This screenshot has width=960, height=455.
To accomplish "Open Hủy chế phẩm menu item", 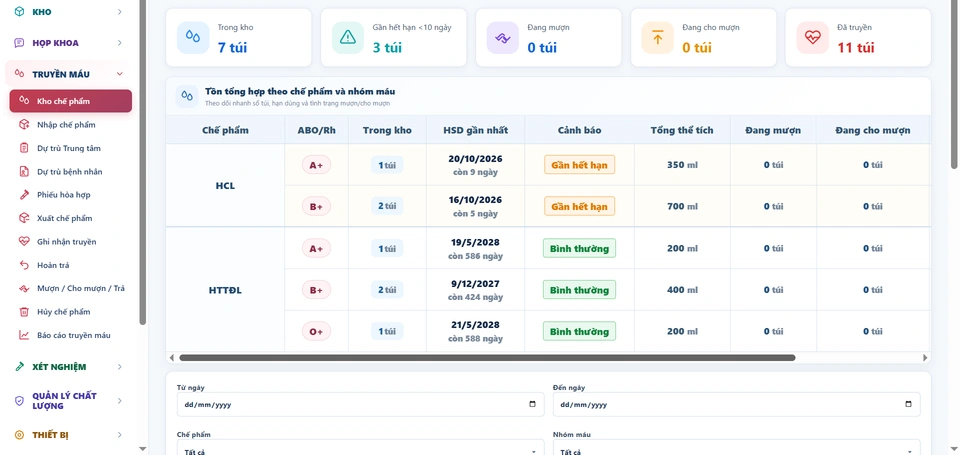I will tap(70, 312).
